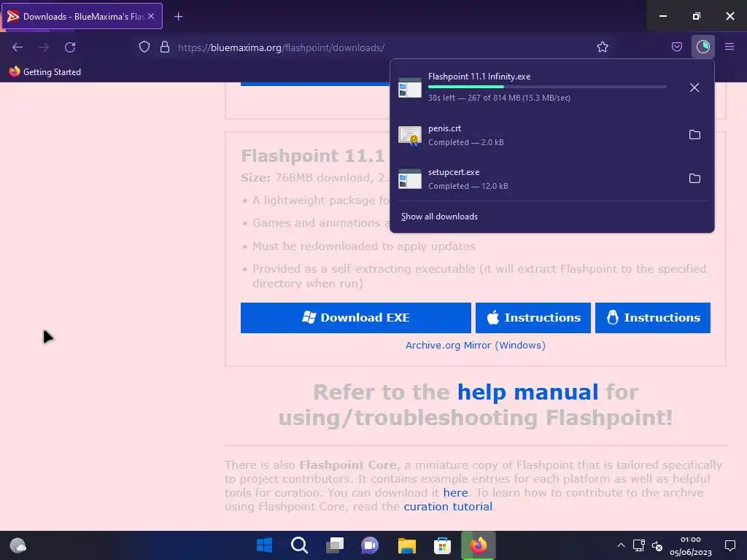Reload the current page

(x=70, y=47)
